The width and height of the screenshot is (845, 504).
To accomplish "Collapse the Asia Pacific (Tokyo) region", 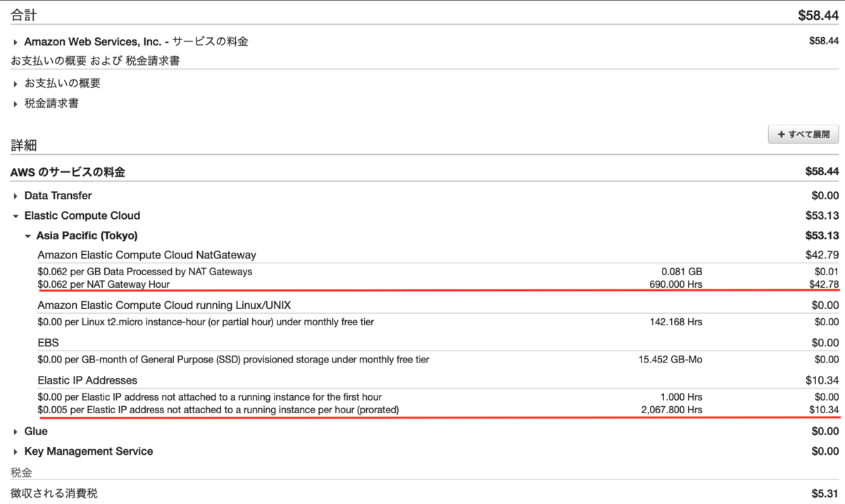I will (x=28, y=236).
